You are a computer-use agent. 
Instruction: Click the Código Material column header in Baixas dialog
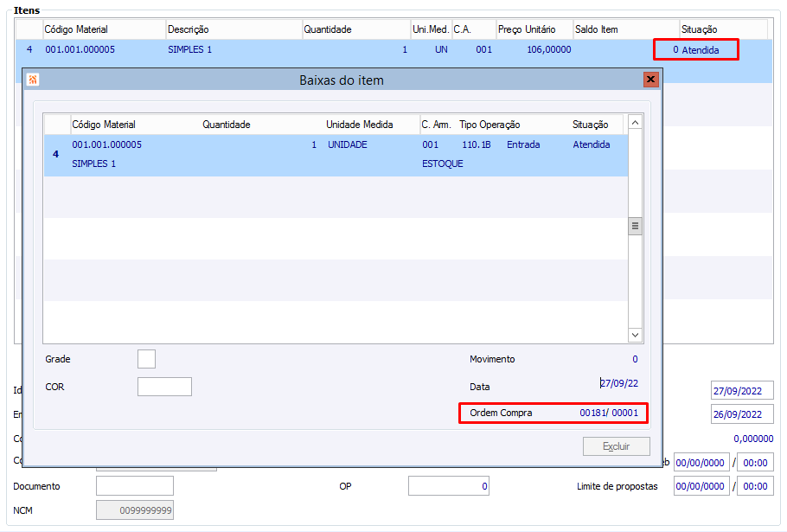coord(104,125)
